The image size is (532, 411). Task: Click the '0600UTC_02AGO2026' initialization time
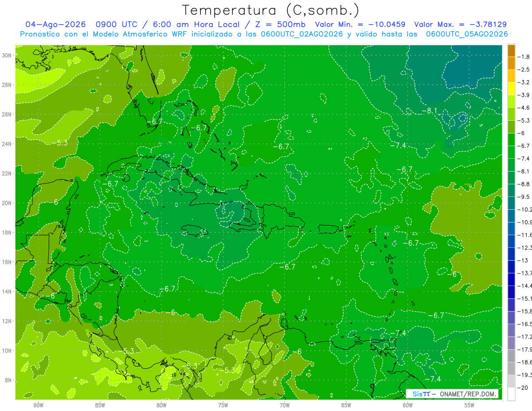coord(302,34)
